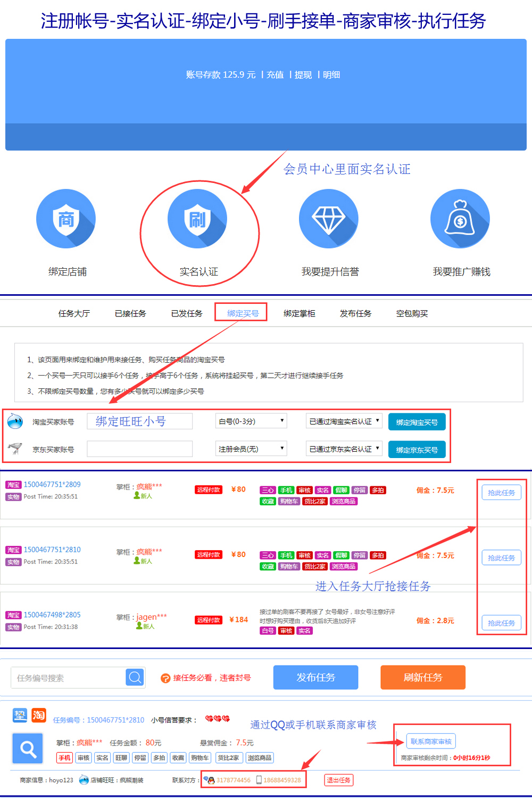Click the QQ penguin contact icon

tap(209, 780)
